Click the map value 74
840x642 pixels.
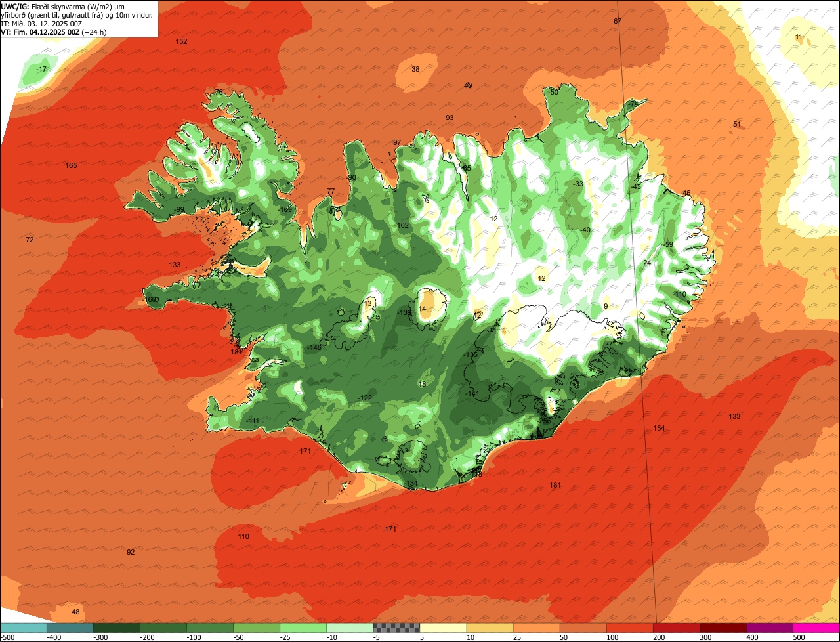633,104
